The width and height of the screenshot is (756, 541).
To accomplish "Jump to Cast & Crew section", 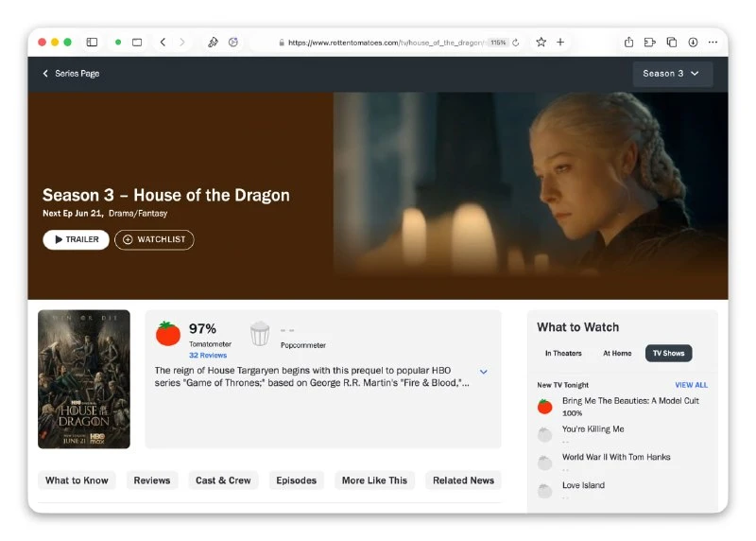I will click(x=223, y=480).
